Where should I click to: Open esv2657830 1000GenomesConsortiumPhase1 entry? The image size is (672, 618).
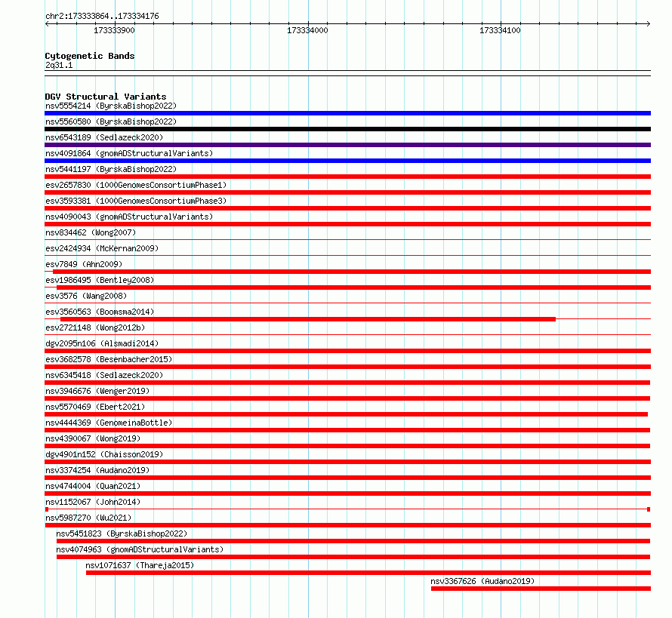click(x=136, y=185)
